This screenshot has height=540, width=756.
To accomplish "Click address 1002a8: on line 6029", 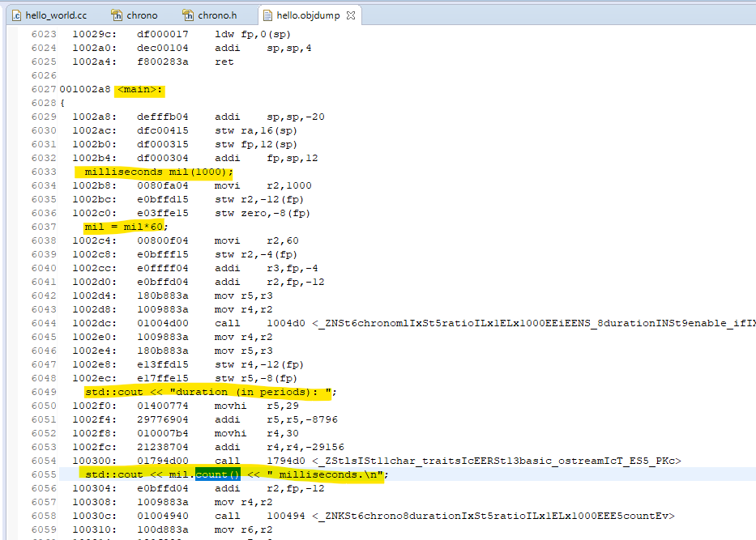I will 95,117.
